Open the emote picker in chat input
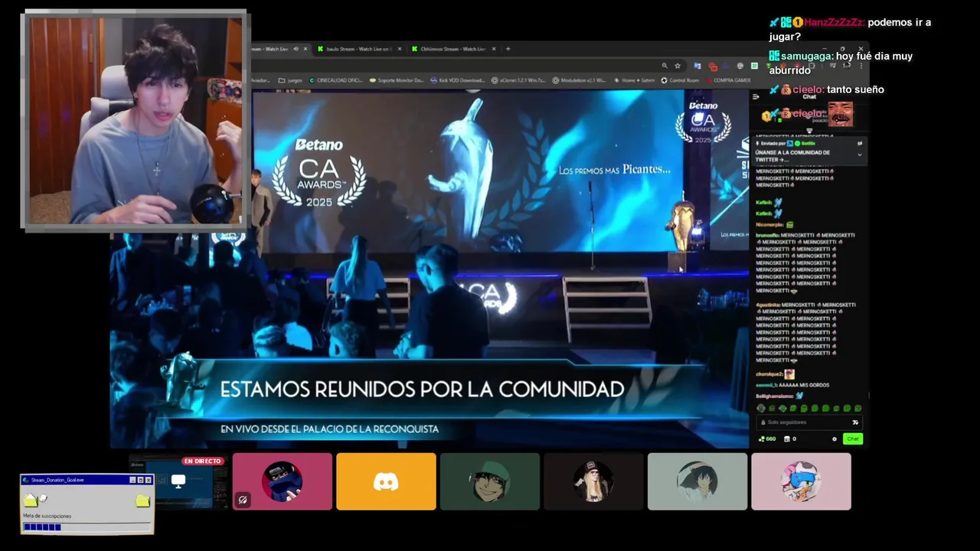Screen dimensions: 980x551 point(855,422)
